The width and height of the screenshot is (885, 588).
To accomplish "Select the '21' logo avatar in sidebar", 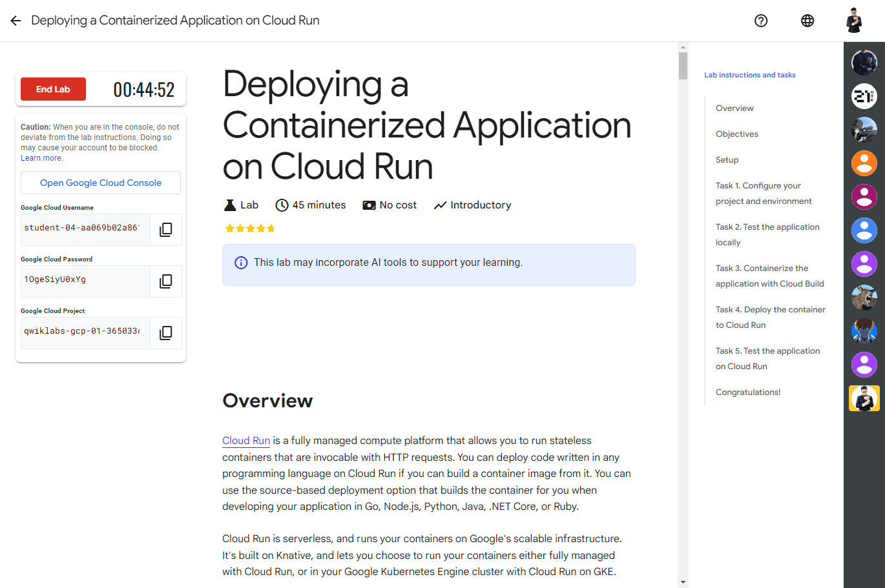I will [864, 97].
